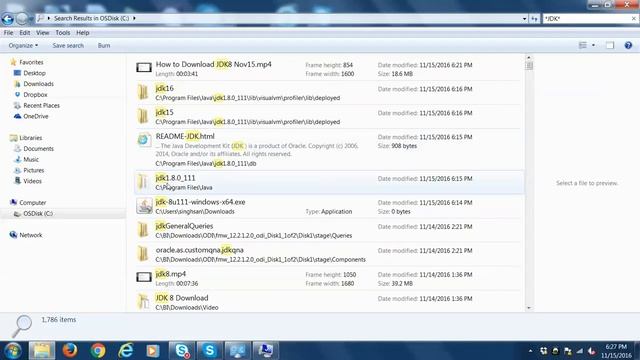This screenshot has width=640, height=360.
Task: Open Music library in navigation pane
Action: click(x=27, y=160)
